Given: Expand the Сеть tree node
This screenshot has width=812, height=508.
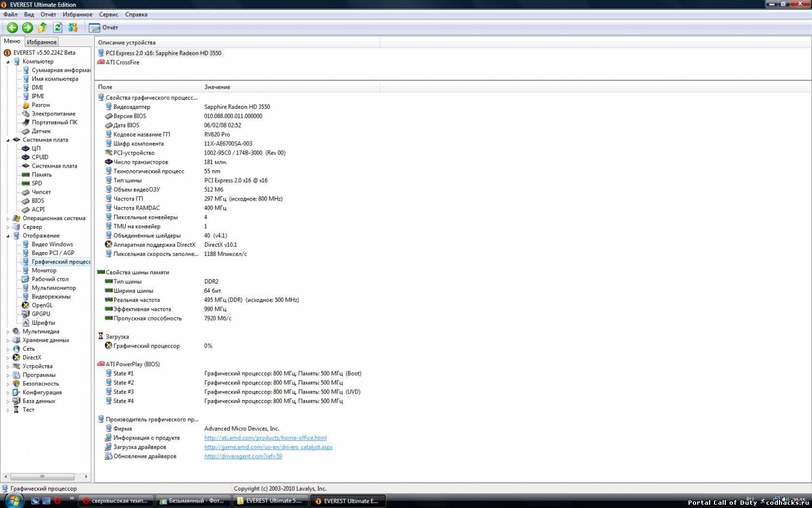Looking at the screenshot, I should pyautogui.click(x=8, y=349).
